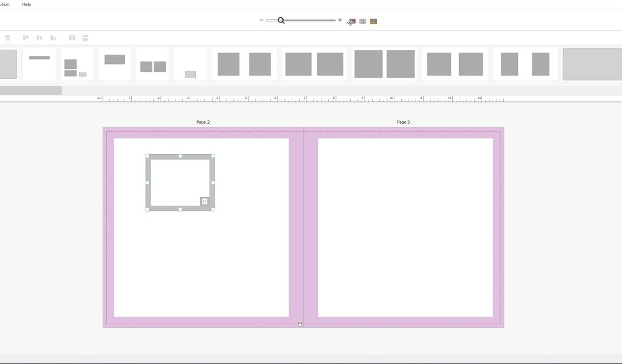This screenshot has height=364, width=622.
Task: Click the zoom out minus button
Action: [261, 20]
